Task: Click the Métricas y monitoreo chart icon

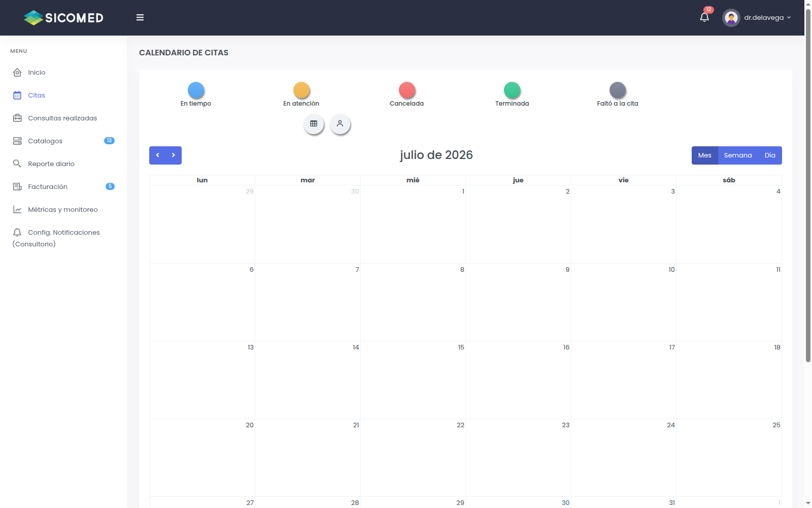Action: 17,210
